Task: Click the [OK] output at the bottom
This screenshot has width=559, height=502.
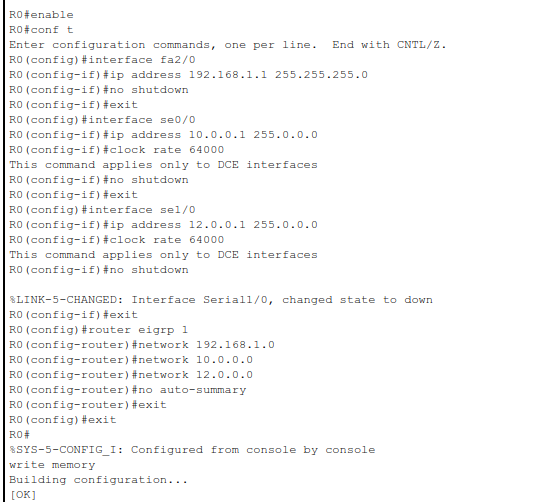Action: point(23,495)
